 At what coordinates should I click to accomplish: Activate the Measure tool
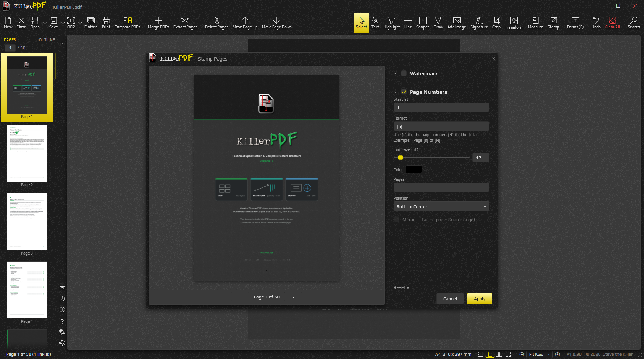(535, 23)
